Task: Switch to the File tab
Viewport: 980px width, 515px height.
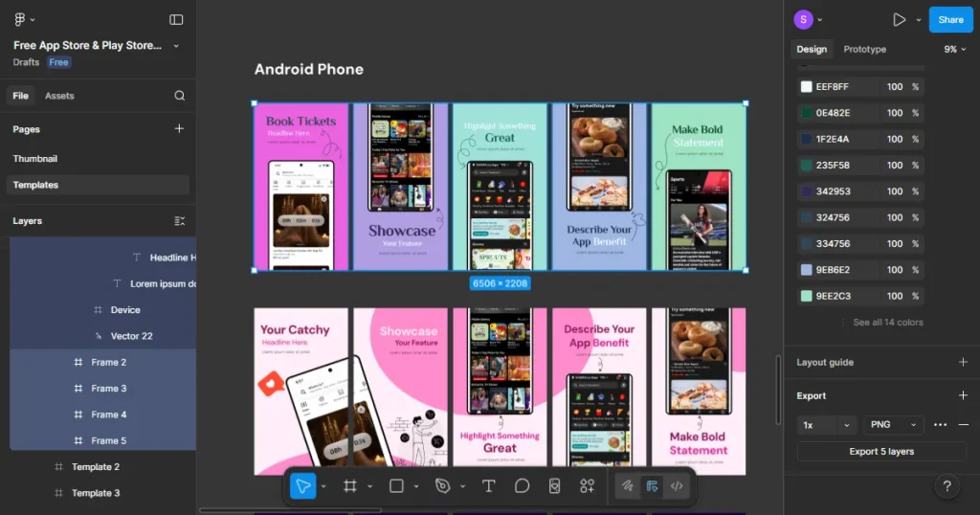Action: [x=21, y=96]
